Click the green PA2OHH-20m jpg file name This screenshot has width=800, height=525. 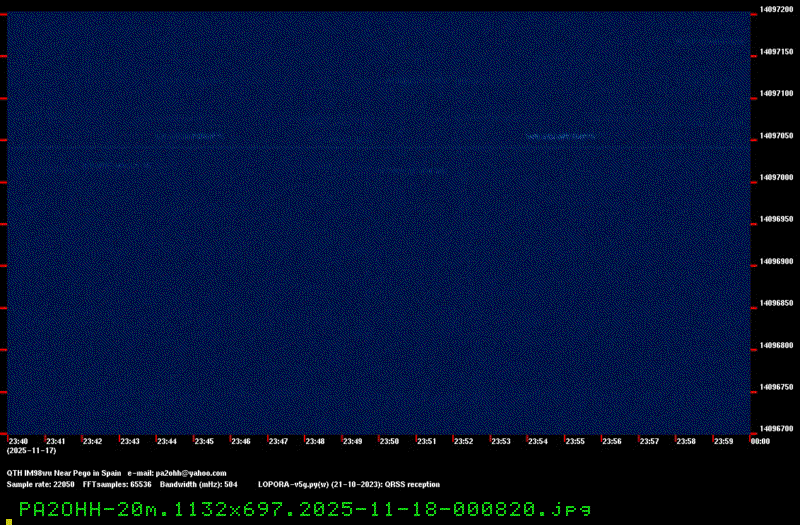pos(305,510)
